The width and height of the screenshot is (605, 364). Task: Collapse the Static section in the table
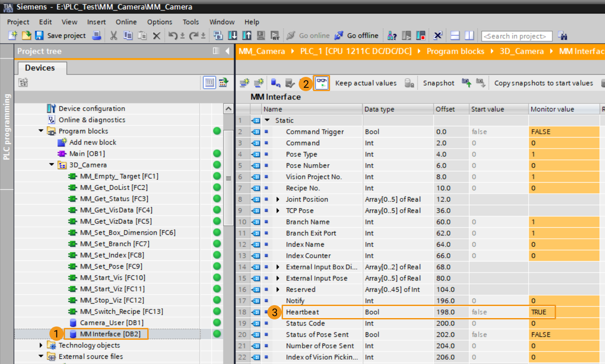[x=267, y=121]
